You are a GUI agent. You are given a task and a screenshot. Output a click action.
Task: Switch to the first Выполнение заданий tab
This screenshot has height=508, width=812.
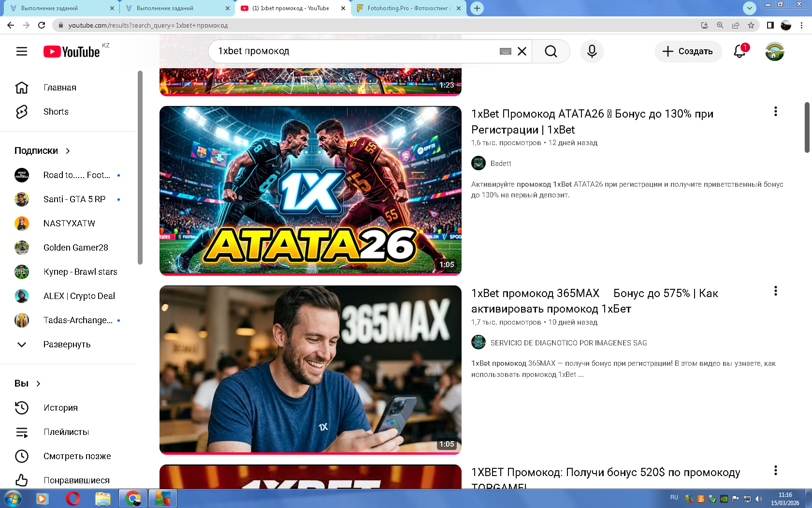pos(61,8)
